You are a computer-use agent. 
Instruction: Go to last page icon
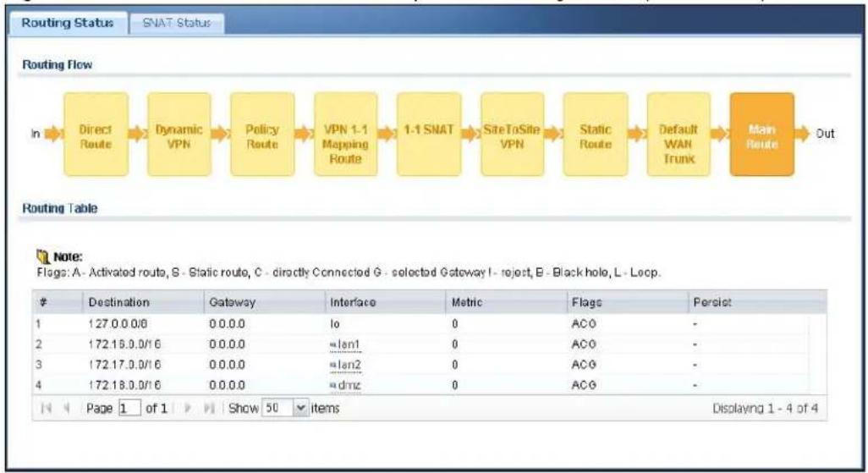point(209,409)
